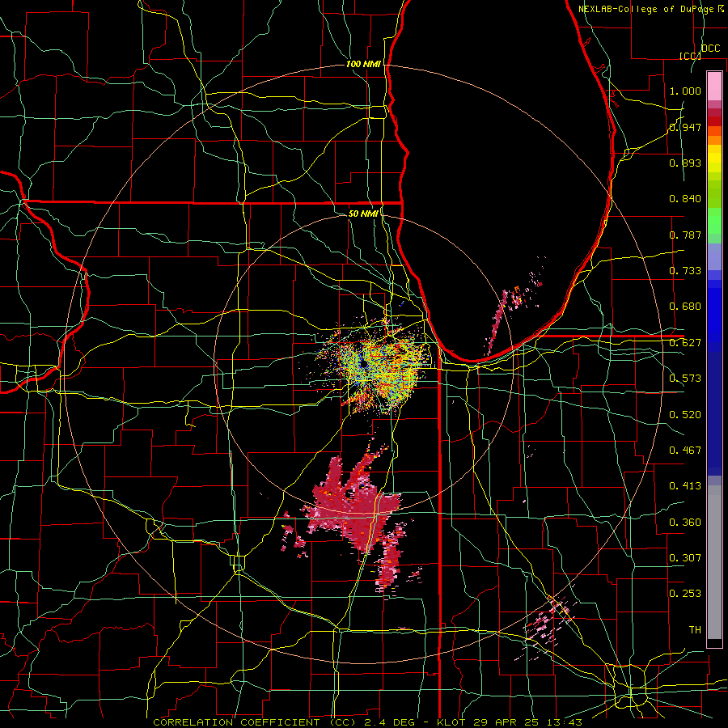The image size is (728, 728).
Task: Click the 0.947 scale value
Action: pyautogui.click(x=685, y=127)
